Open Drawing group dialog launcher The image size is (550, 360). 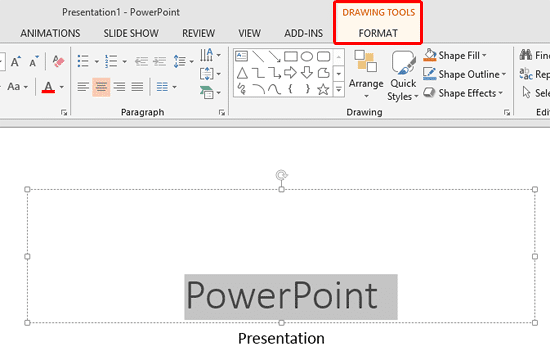pos(507,112)
